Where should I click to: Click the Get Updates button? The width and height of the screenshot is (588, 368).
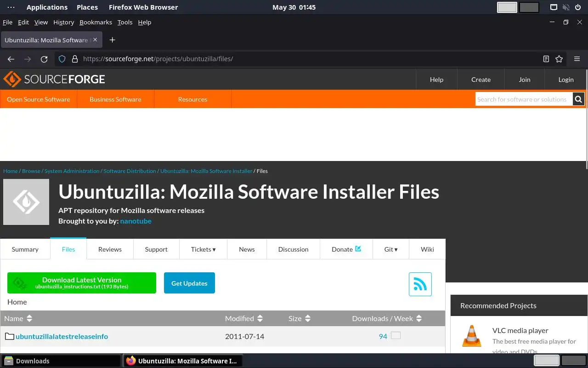189,283
